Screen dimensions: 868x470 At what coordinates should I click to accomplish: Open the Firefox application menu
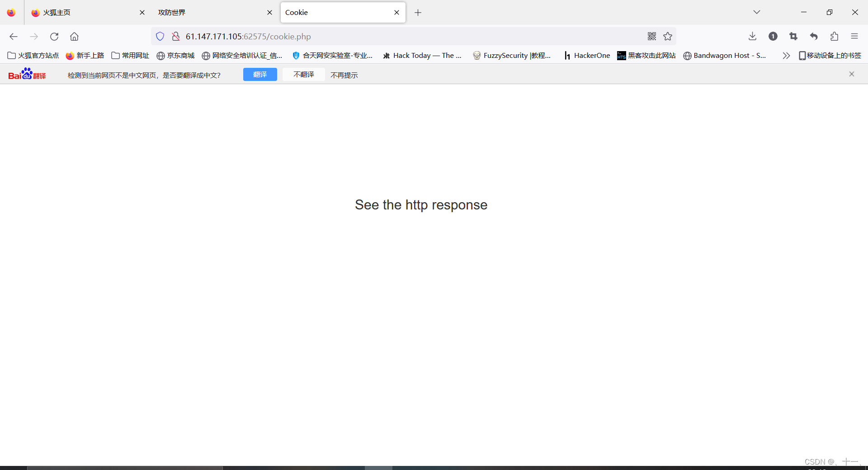854,37
